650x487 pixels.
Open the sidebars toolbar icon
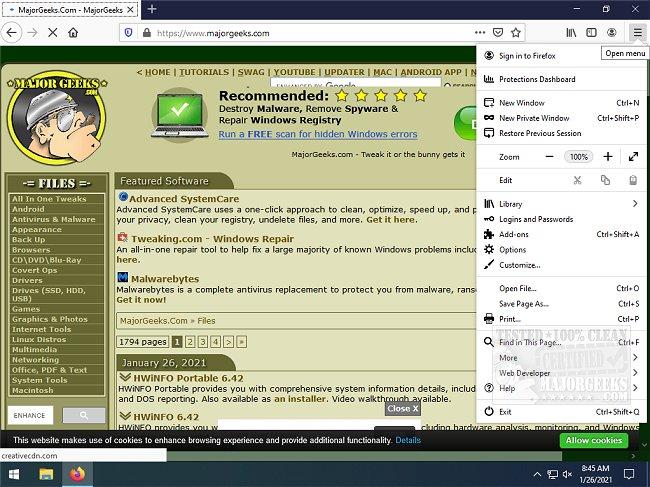(591, 32)
